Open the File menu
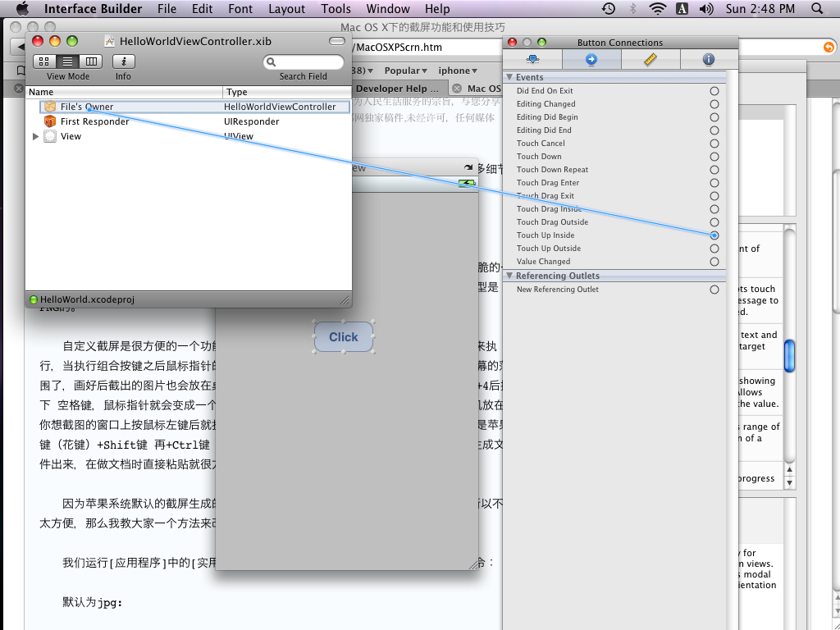The height and width of the screenshot is (630, 840). tap(167, 8)
